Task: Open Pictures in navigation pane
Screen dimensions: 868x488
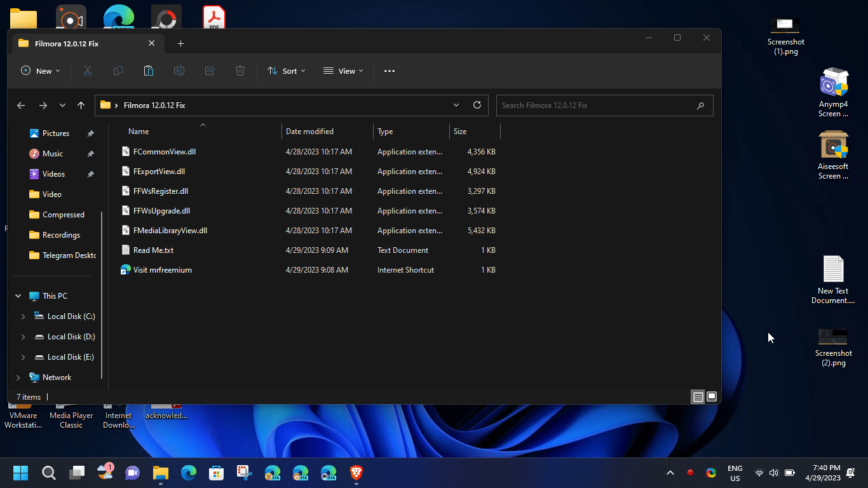Action: (x=55, y=133)
